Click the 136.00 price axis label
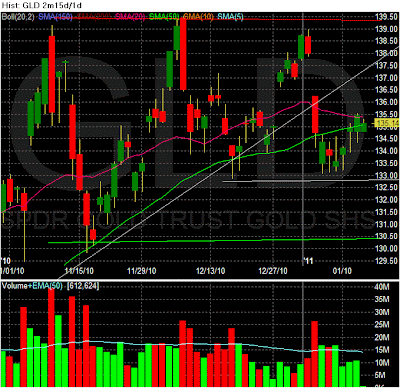Screen dimensions: 400x389 tap(386, 102)
